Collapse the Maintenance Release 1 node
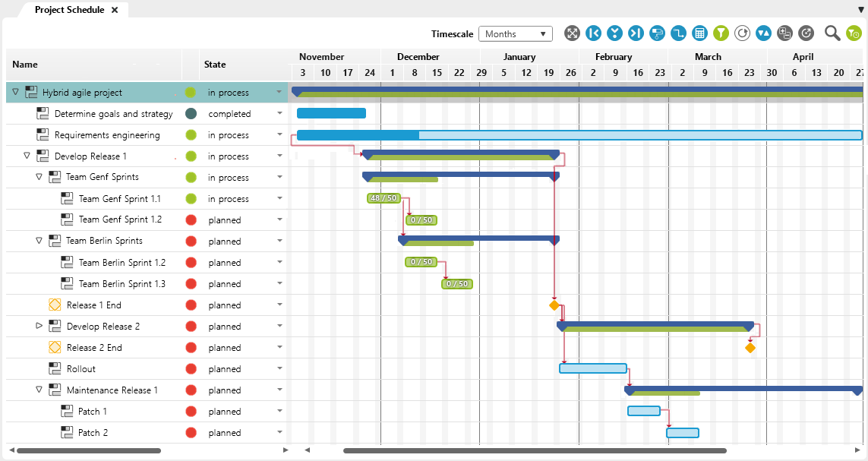 coord(39,390)
